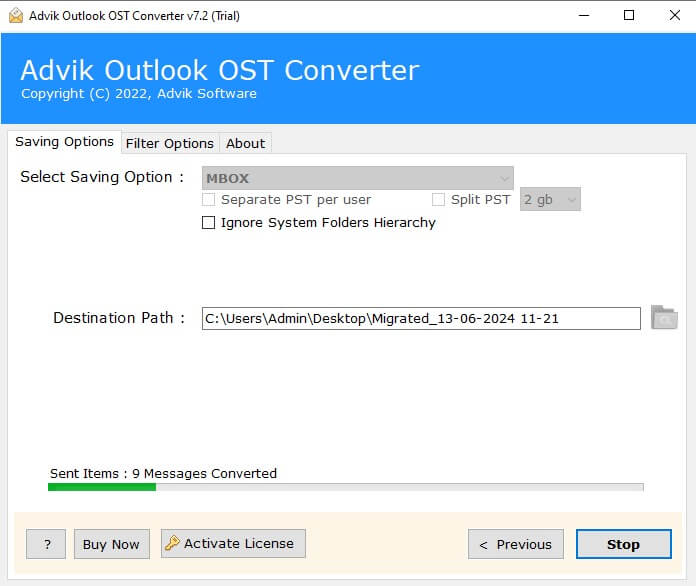
Task: Click the 'Advik Outlook OST Converter' banner heading
Action: pyautogui.click(x=220, y=70)
